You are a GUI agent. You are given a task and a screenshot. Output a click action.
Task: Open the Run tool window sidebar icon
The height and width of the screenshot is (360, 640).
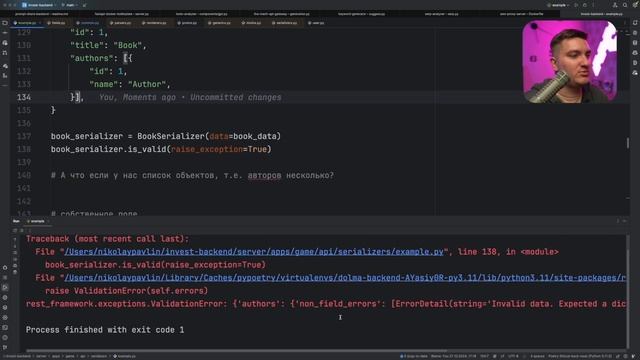(5, 287)
